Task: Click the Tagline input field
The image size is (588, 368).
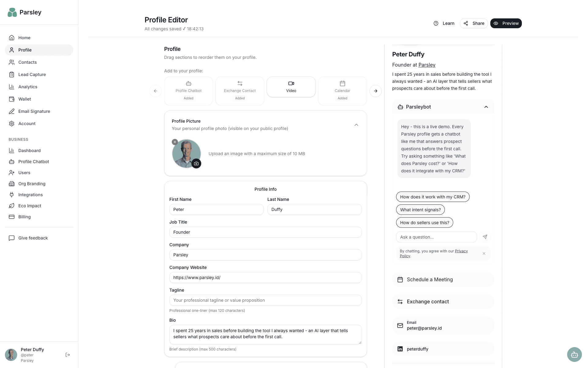Action: [265, 300]
